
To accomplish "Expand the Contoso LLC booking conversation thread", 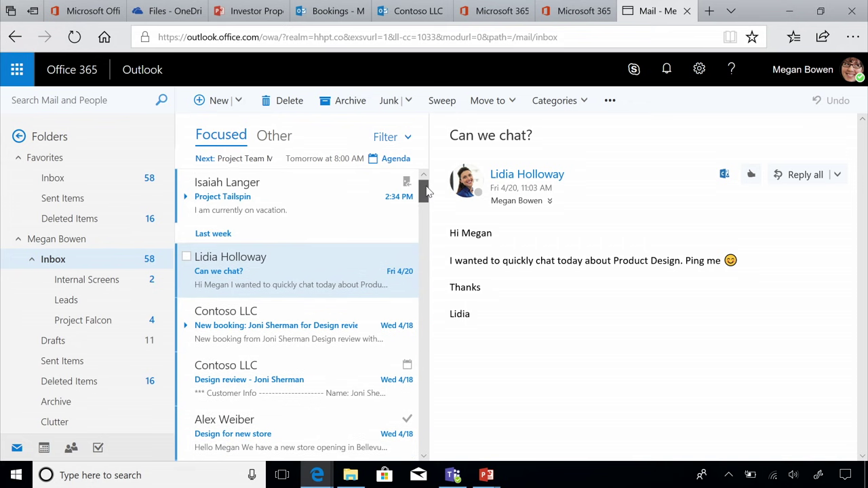I will tap(185, 325).
